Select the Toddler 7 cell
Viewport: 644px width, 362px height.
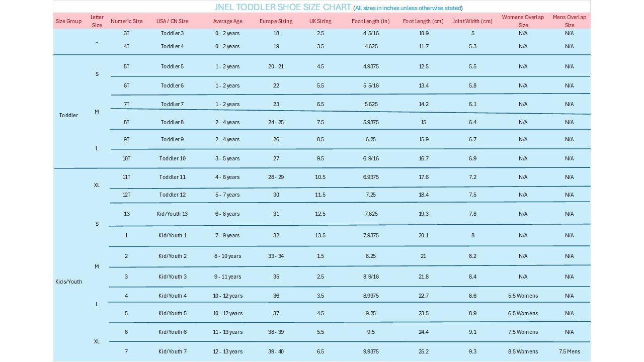pyautogui.click(x=172, y=104)
